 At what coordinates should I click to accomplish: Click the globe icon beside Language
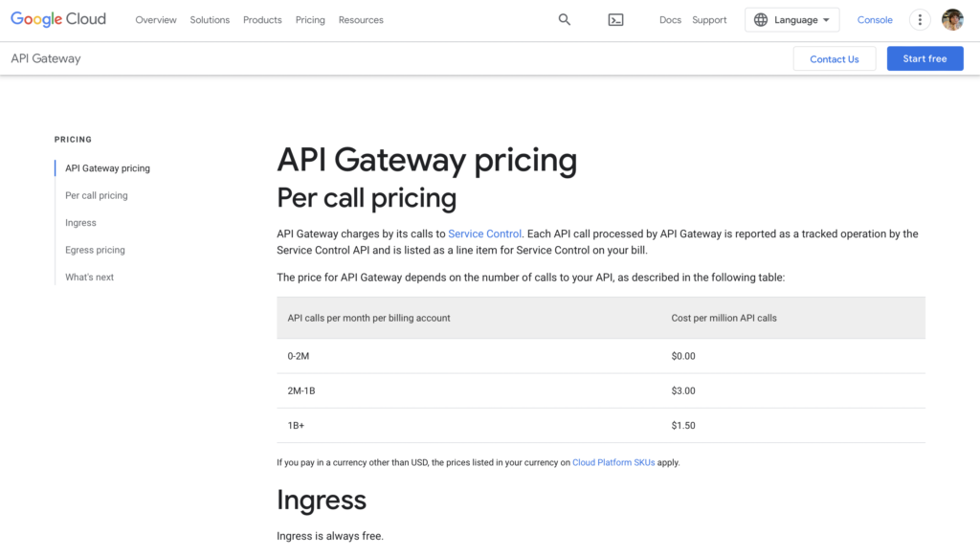pos(761,20)
